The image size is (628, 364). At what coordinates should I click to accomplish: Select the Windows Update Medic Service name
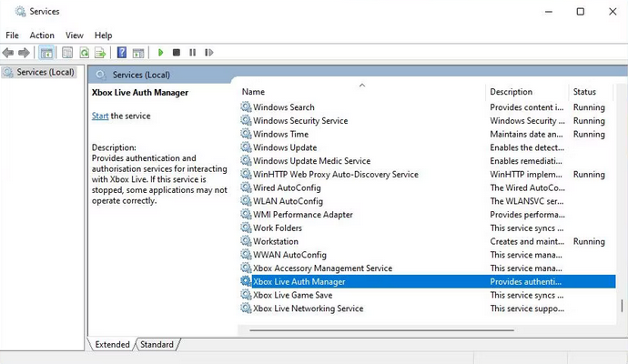click(311, 160)
